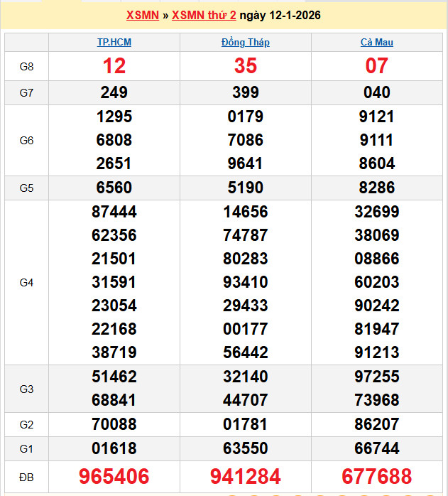Select the G8 result 35 for Đồng Tháp
This screenshot has height=496, width=448.
(x=246, y=66)
